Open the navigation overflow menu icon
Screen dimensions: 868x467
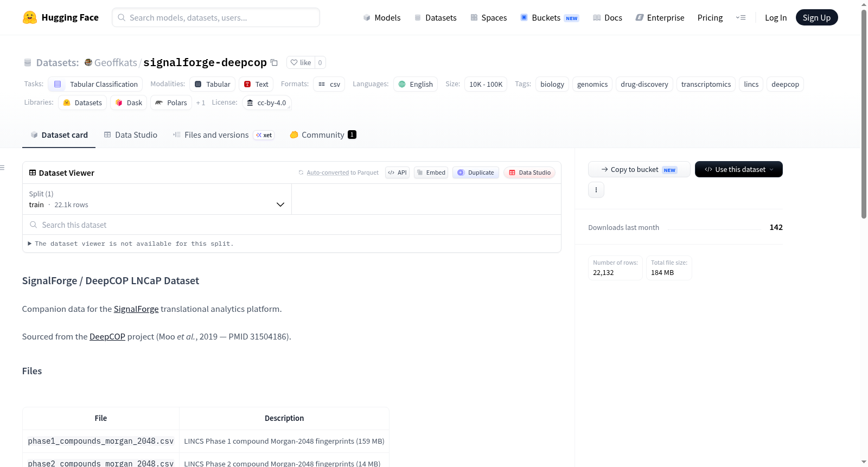point(741,17)
